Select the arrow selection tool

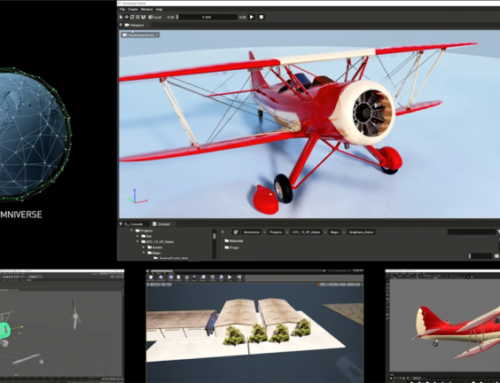[x=121, y=17]
